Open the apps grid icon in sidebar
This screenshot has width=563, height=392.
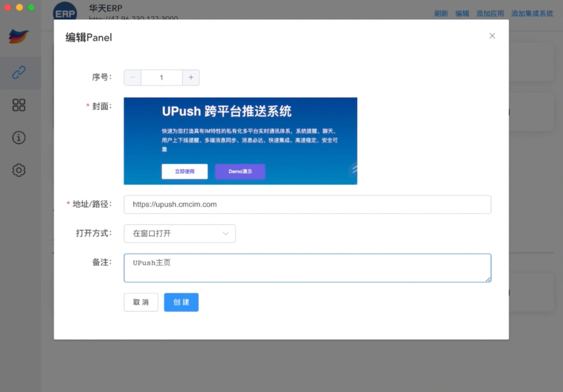pos(19,105)
